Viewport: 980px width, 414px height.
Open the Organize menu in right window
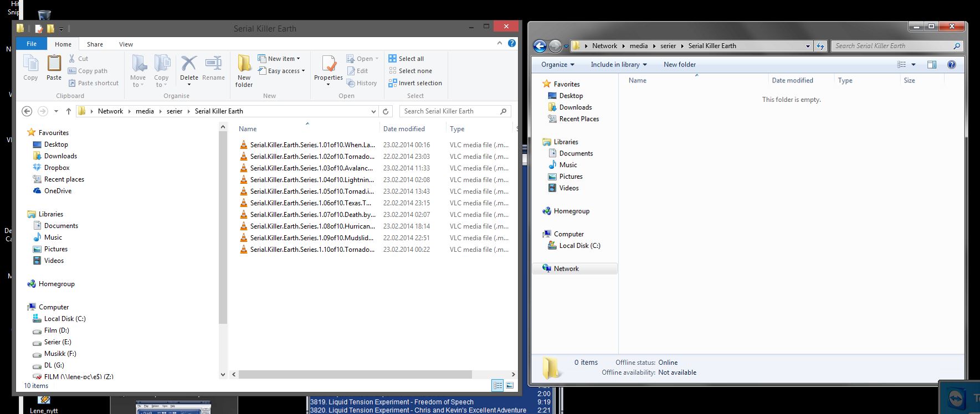558,65
